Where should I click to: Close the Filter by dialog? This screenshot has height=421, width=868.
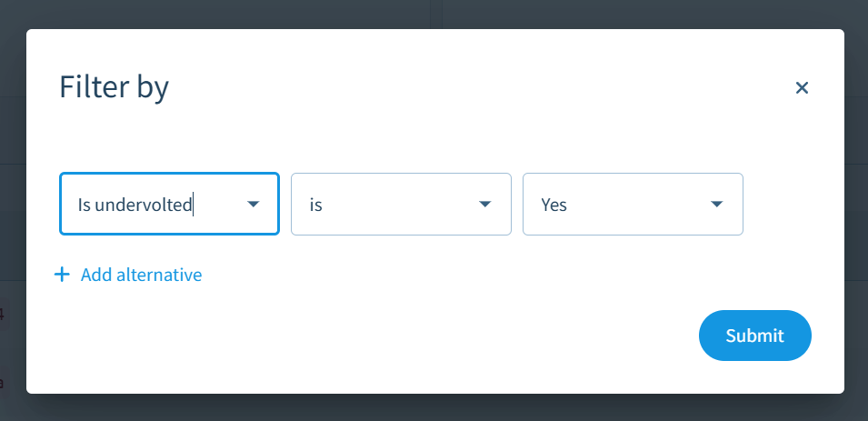[x=802, y=87]
